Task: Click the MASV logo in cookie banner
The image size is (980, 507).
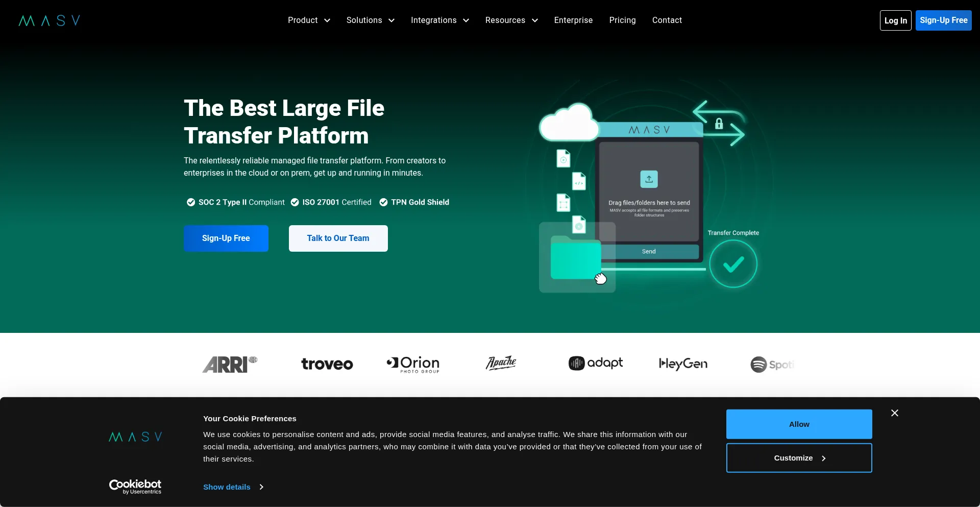Action: click(x=135, y=437)
